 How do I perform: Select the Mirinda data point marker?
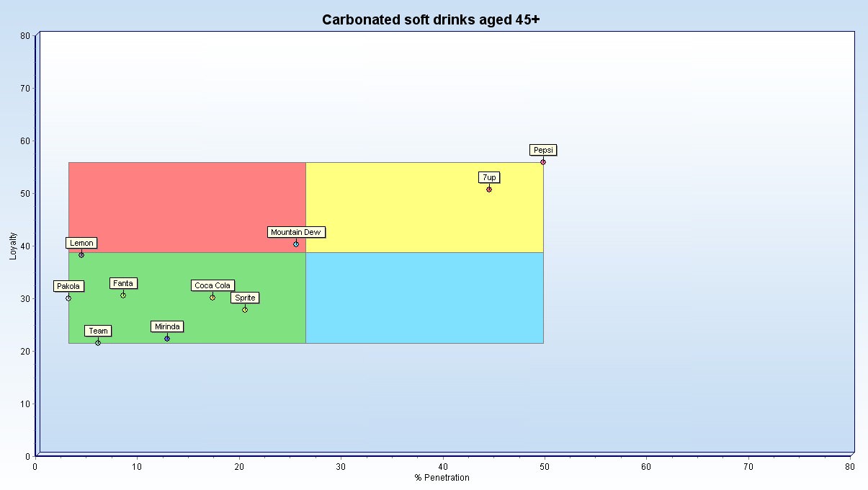(x=167, y=339)
